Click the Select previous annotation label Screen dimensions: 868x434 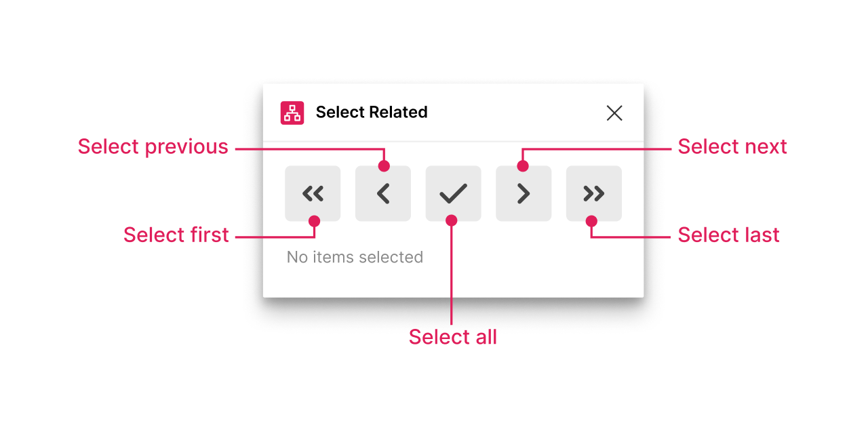pos(153,146)
